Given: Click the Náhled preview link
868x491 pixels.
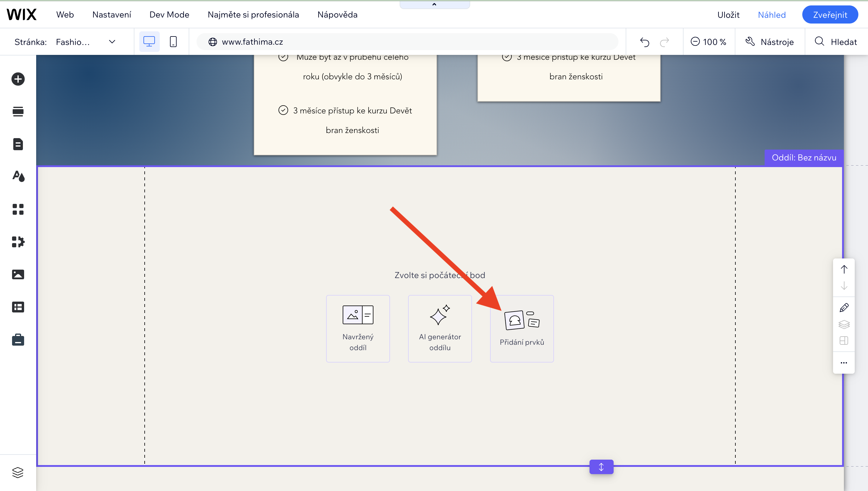Looking at the screenshot, I should 772,14.
